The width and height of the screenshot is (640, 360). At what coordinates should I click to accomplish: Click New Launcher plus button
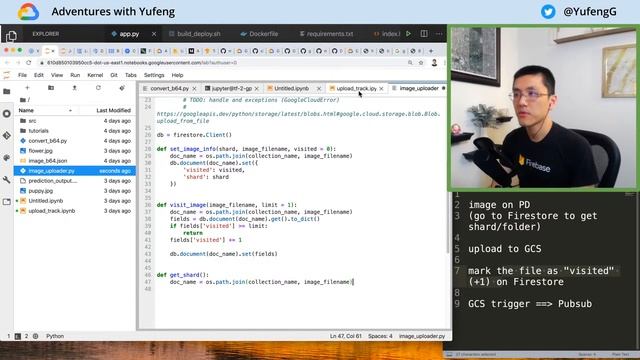coord(27,88)
